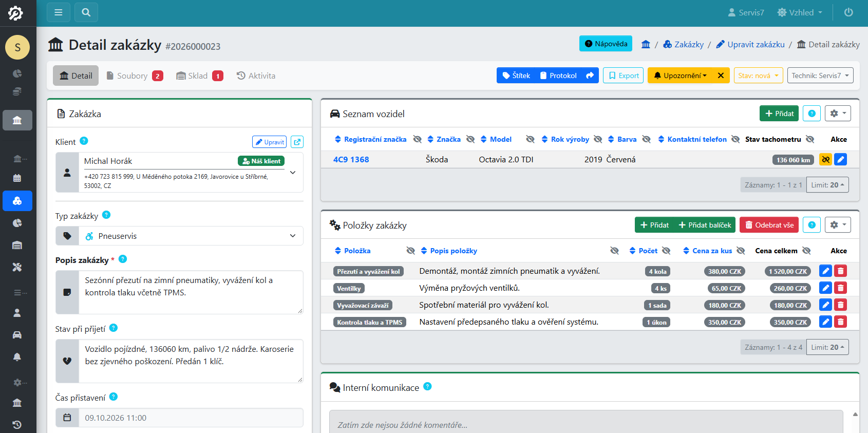Switch to the Sklad tab
The image size is (868, 433).
199,76
